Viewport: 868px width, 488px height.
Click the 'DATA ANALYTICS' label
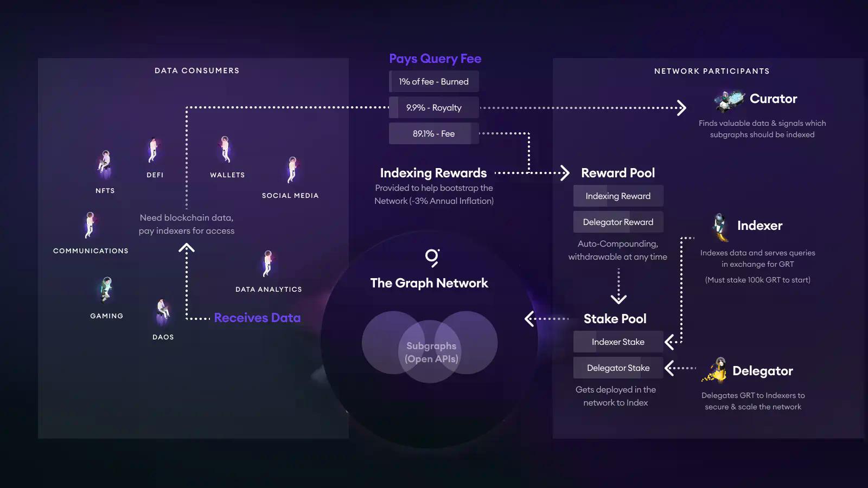point(269,290)
